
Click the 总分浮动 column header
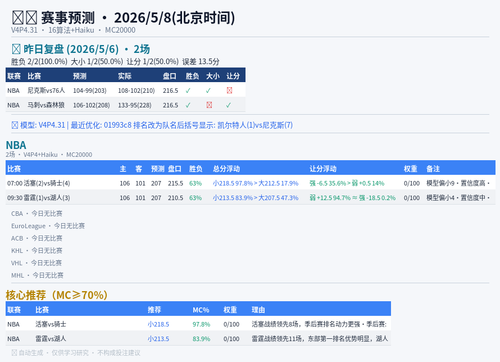pos(226,169)
